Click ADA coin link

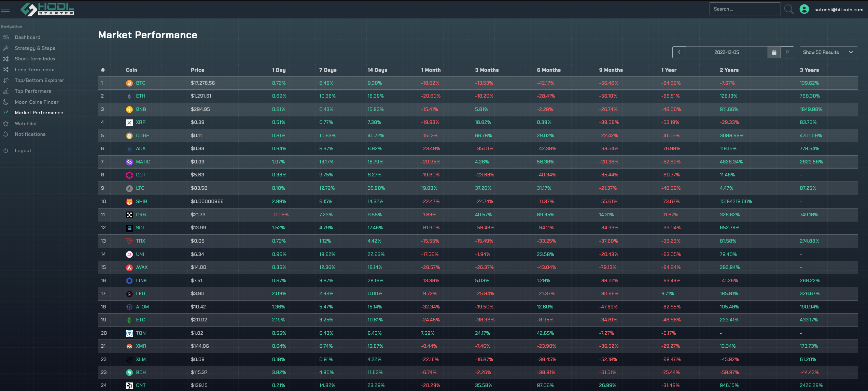pos(141,148)
